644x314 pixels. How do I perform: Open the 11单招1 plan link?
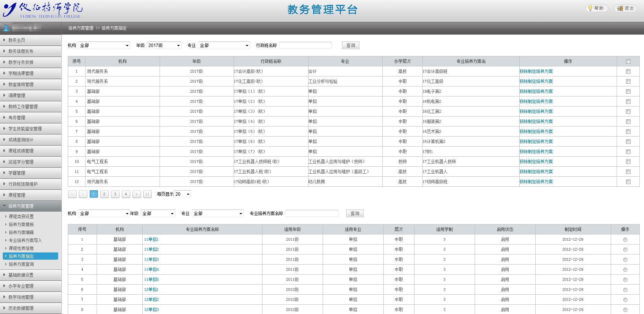151,239
